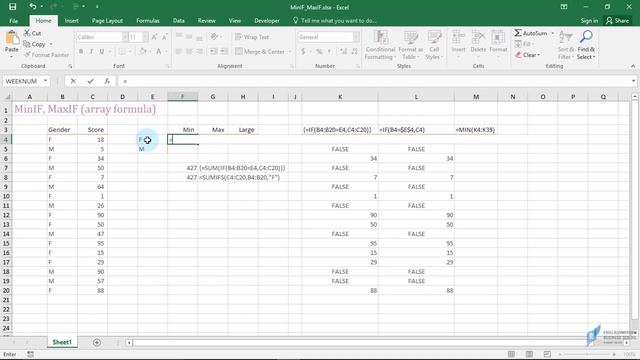The image size is (640, 360).
Task: Open Insert Function via the fx icon
Action: pyautogui.click(x=107, y=81)
